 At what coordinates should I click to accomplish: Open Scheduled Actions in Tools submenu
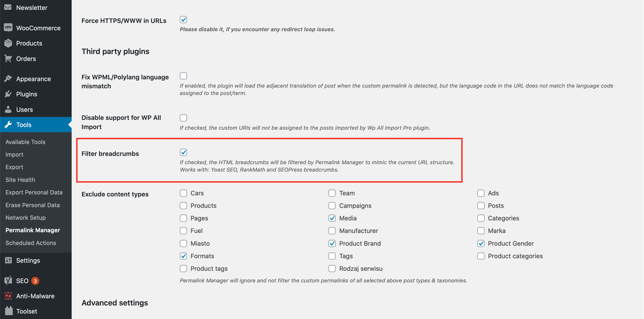point(31,243)
